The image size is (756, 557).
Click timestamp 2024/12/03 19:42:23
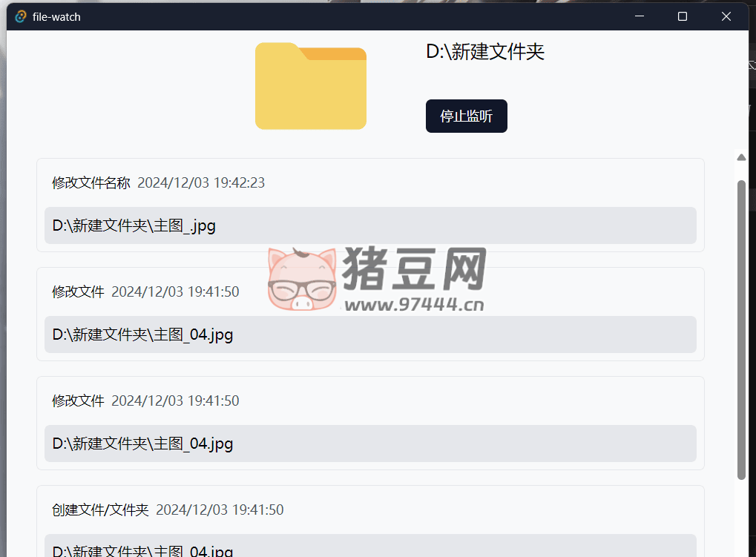pos(202,182)
